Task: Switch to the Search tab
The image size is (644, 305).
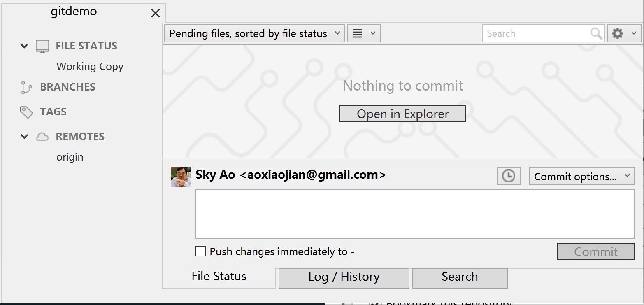Action: (x=460, y=277)
